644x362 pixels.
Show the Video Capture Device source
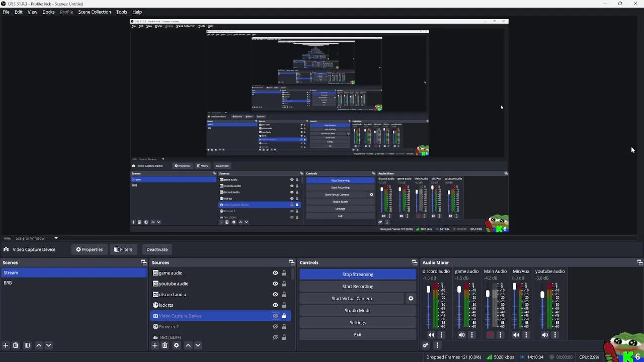click(275, 316)
